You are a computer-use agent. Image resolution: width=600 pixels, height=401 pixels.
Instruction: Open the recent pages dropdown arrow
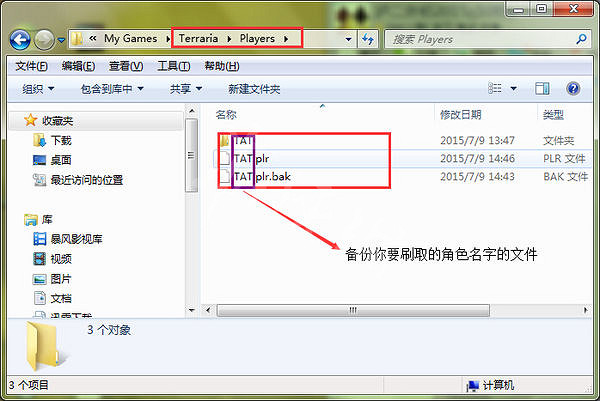[x=61, y=40]
